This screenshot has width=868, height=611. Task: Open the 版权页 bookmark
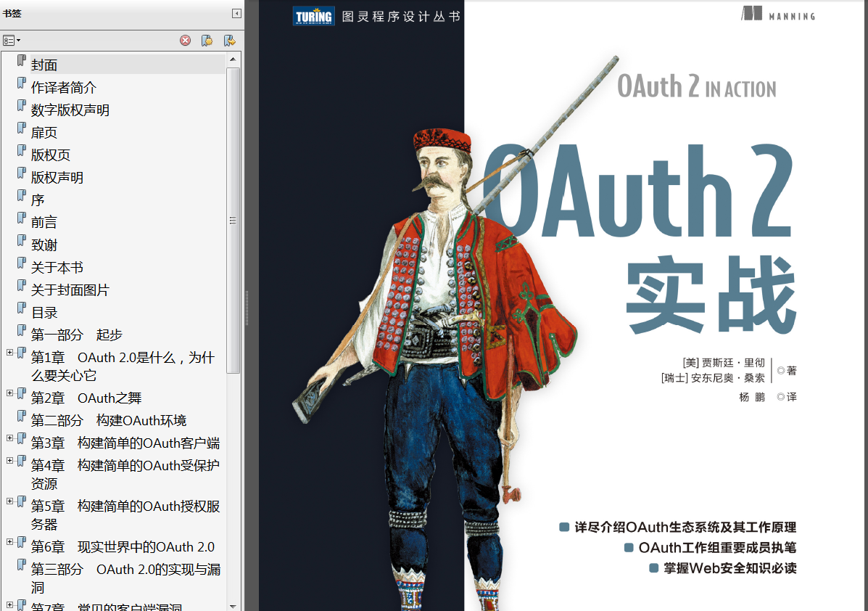click(50, 155)
